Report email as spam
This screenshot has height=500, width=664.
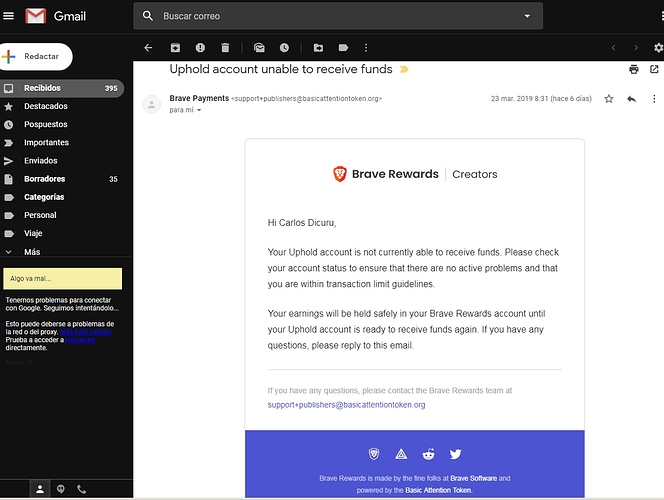pyautogui.click(x=200, y=48)
